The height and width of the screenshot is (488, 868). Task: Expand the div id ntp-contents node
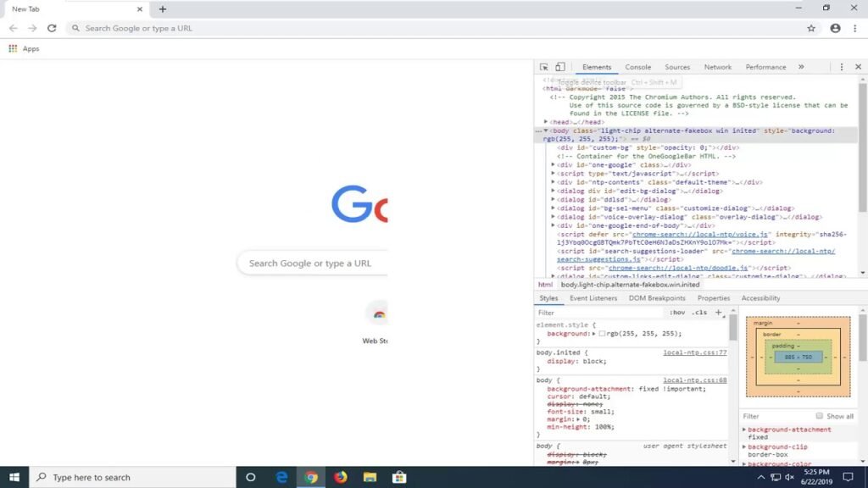[x=553, y=182]
